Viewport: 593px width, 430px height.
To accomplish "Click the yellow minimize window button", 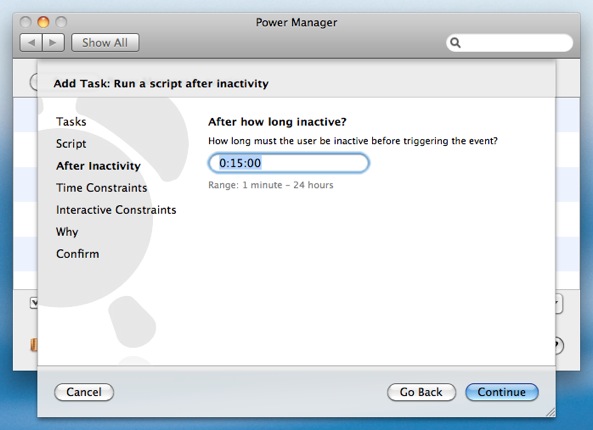I will click(x=43, y=22).
